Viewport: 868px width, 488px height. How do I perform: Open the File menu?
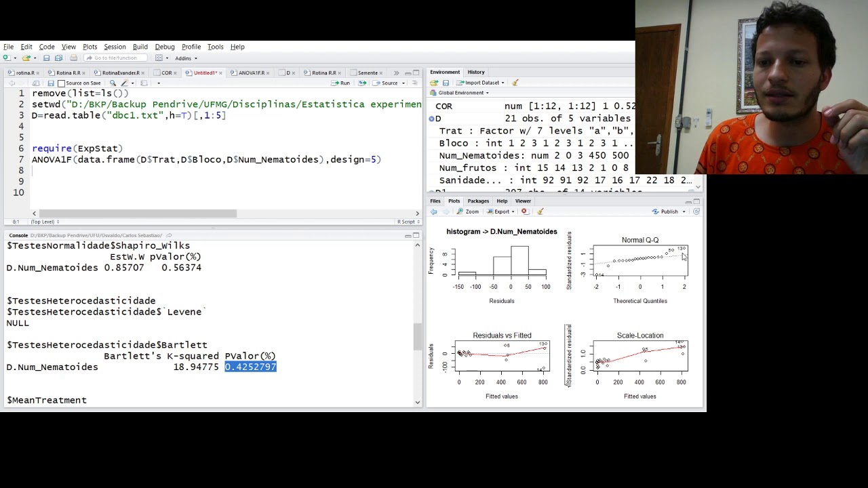click(x=8, y=47)
